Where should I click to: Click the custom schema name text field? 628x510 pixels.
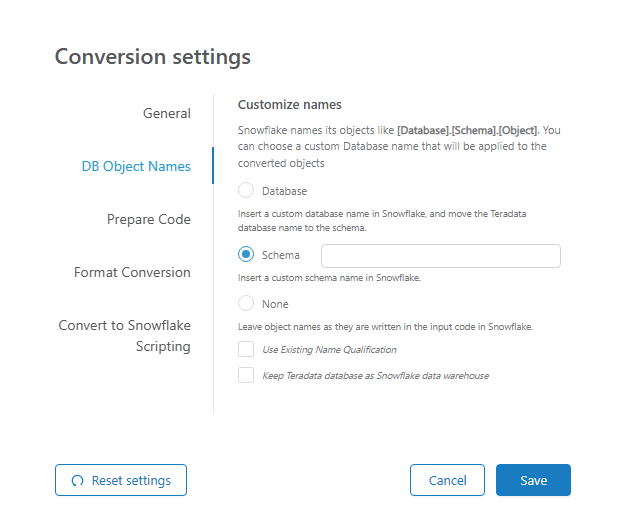pos(440,256)
